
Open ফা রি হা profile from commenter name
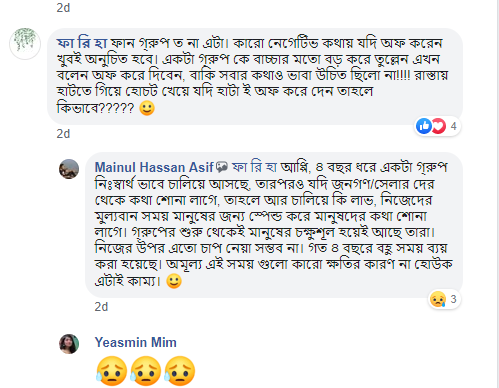(x=82, y=43)
